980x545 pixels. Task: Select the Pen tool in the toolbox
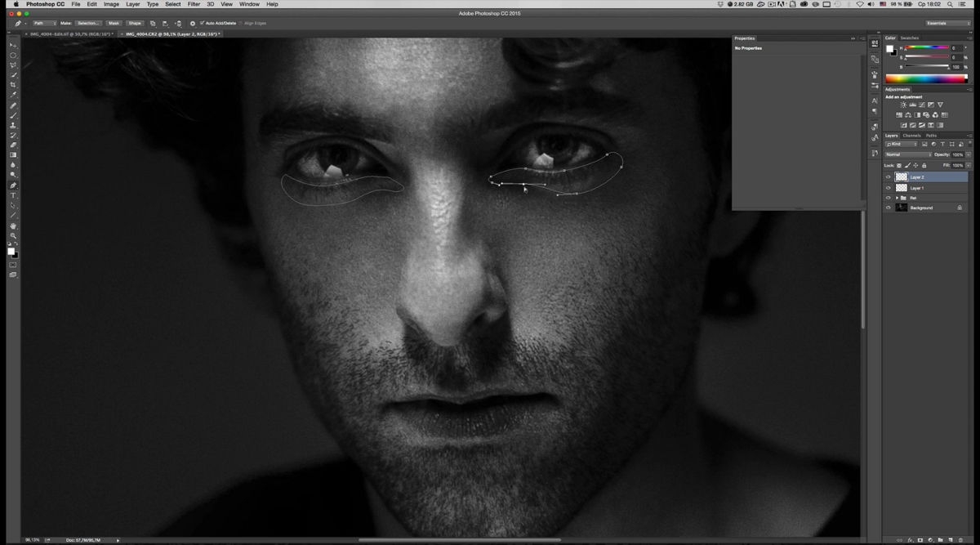pyautogui.click(x=13, y=185)
